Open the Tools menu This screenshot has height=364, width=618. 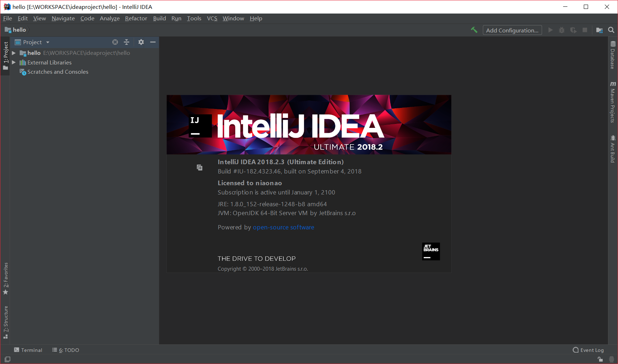click(x=194, y=19)
